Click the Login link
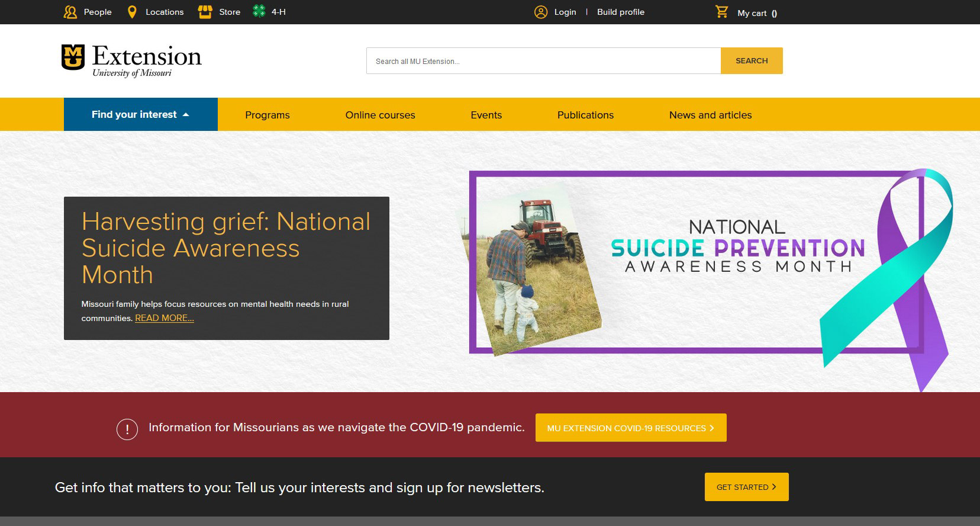980x526 pixels. (565, 12)
